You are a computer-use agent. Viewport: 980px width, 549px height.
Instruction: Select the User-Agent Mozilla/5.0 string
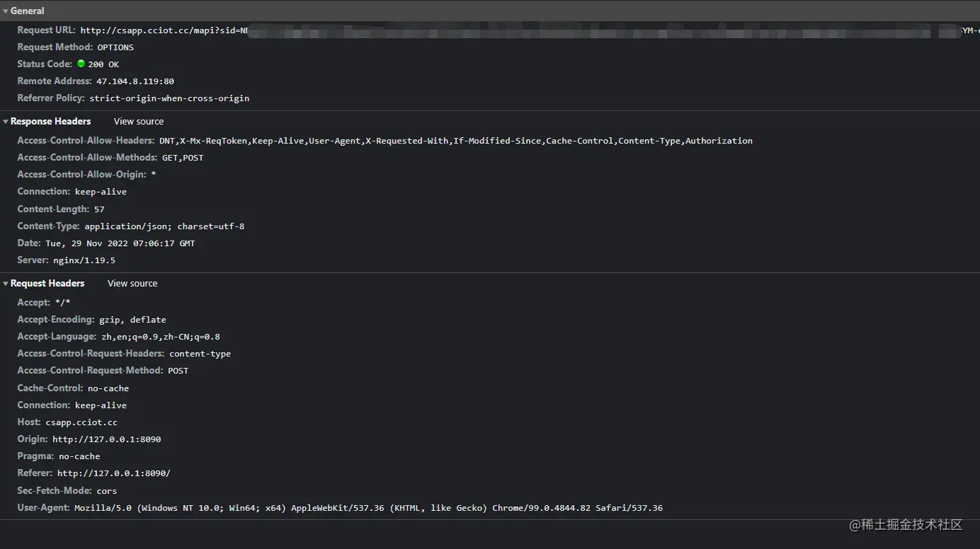click(x=369, y=508)
